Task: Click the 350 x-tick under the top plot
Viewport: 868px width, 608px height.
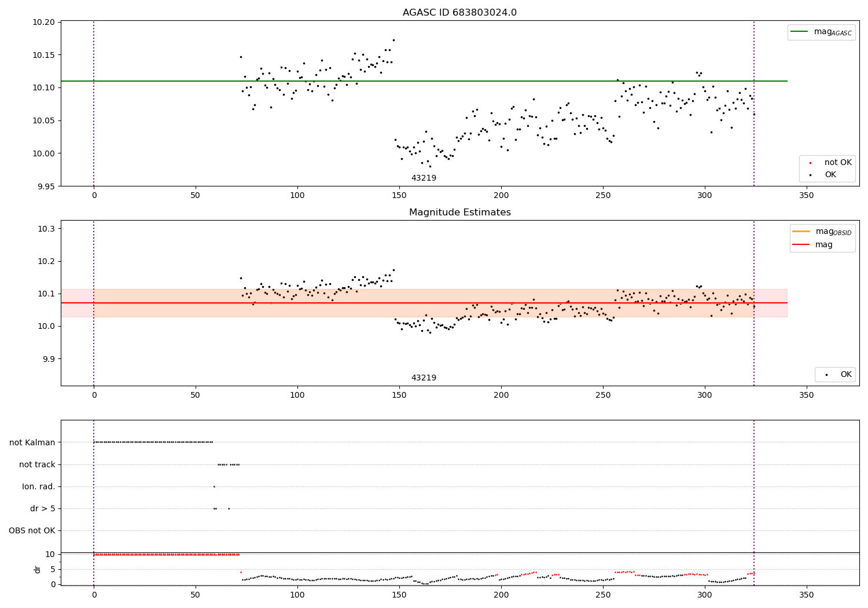Action: click(807, 196)
